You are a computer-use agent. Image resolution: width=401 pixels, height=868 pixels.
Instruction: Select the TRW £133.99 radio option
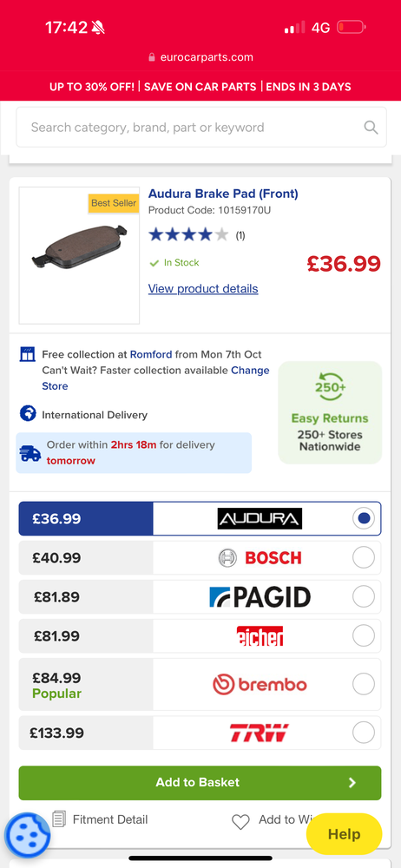coord(364,733)
